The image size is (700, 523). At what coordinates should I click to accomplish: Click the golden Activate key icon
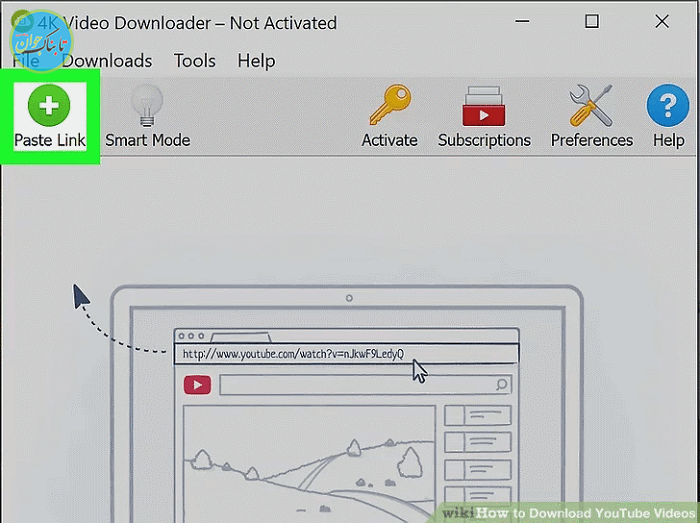(x=389, y=105)
